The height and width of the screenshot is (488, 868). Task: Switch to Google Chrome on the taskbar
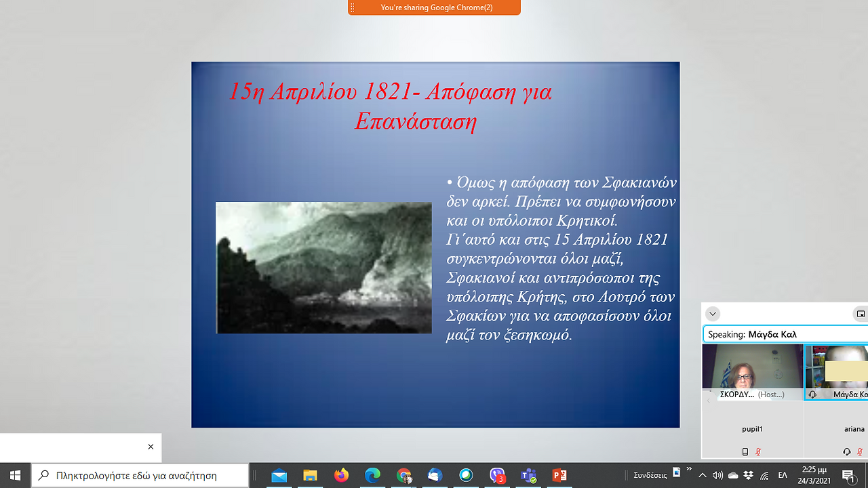coord(403,475)
